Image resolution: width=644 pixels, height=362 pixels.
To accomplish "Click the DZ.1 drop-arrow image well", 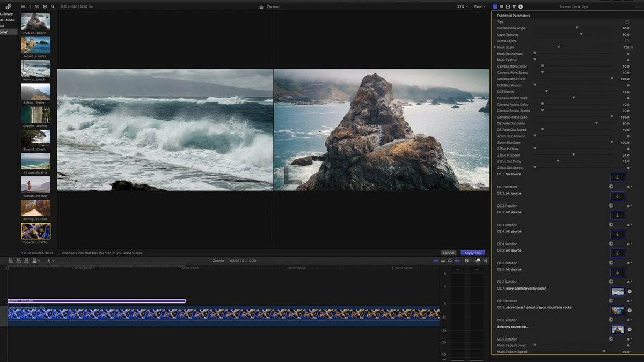I will pyautogui.click(x=618, y=177).
